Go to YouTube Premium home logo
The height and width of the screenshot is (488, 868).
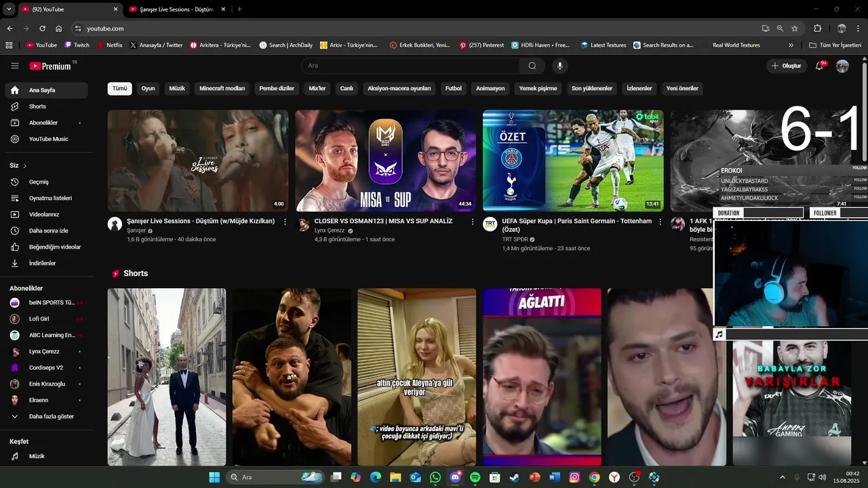click(x=50, y=66)
